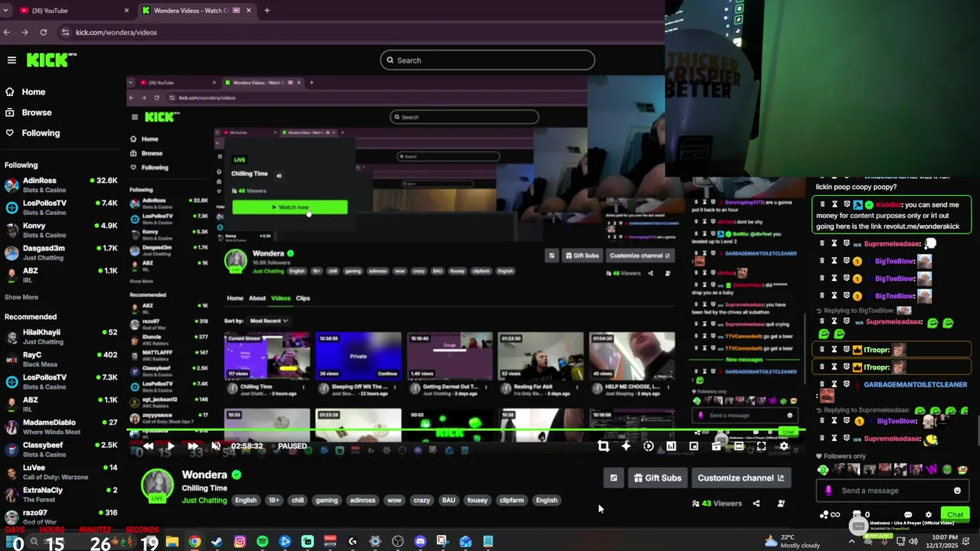The height and width of the screenshot is (551, 980).
Task: Open the taskbar weather widget
Action: tap(793, 542)
